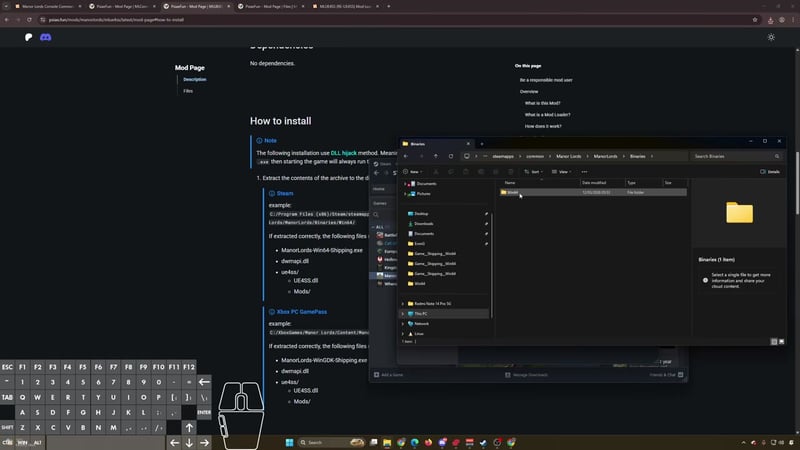Screen dimensions: 800x450
Task: Switch to Manor Lords Console Commands tab
Action: coord(48,6)
